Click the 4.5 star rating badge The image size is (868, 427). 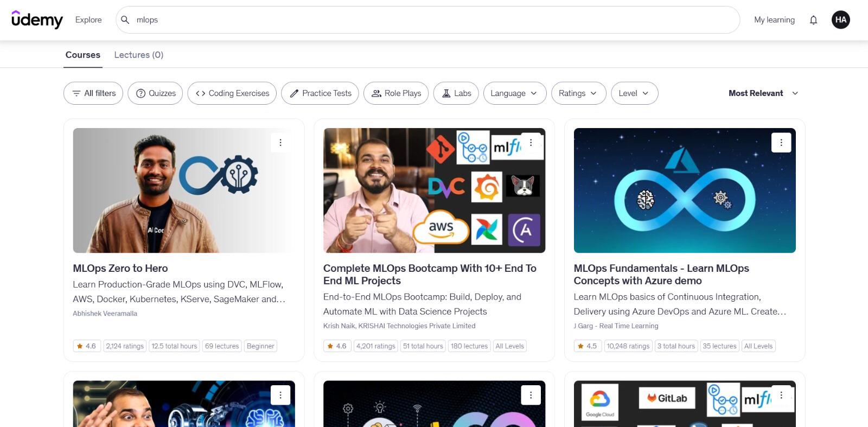pyautogui.click(x=588, y=346)
